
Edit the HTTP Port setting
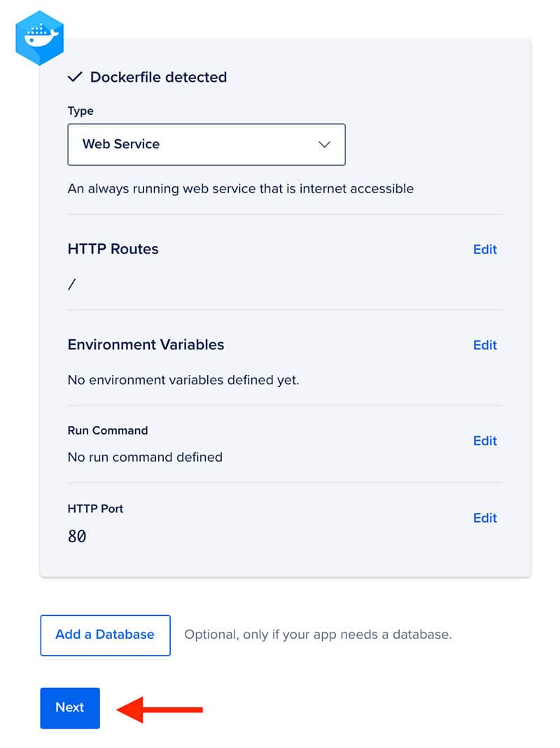pos(485,518)
